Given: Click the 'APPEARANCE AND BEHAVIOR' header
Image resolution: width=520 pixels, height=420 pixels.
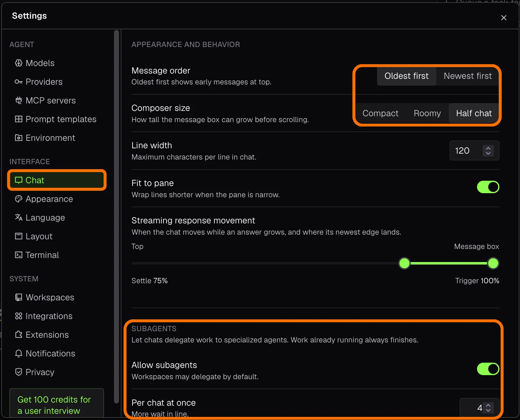Looking at the screenshot, I should click(186, 45).
